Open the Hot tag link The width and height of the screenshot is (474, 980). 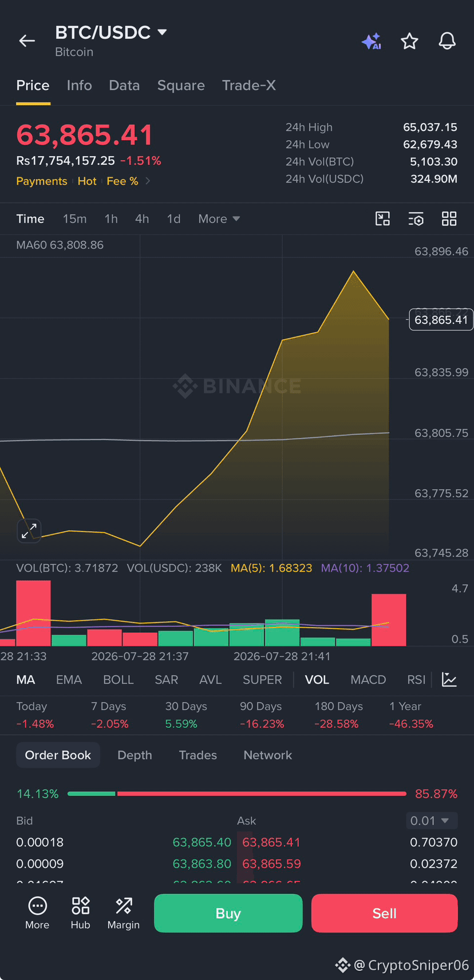(87, 181)
